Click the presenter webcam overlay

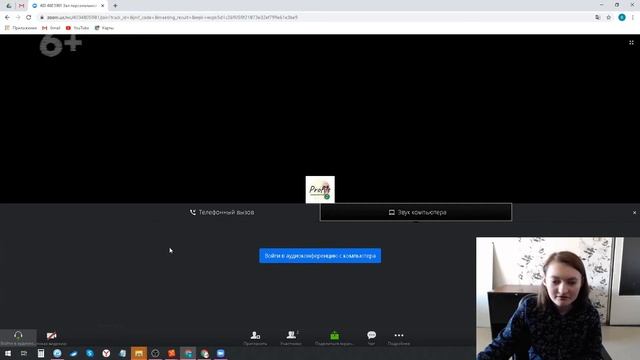pyautogui.click(x=558, y=298)
